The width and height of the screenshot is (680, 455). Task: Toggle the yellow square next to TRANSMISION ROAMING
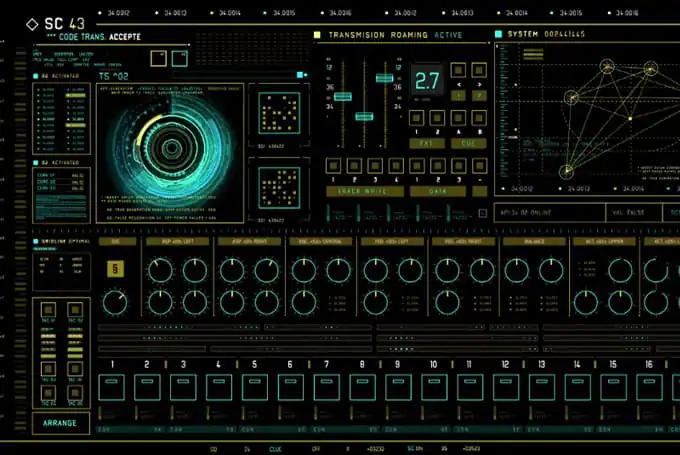pyautogui.click(x=317, y=35)
